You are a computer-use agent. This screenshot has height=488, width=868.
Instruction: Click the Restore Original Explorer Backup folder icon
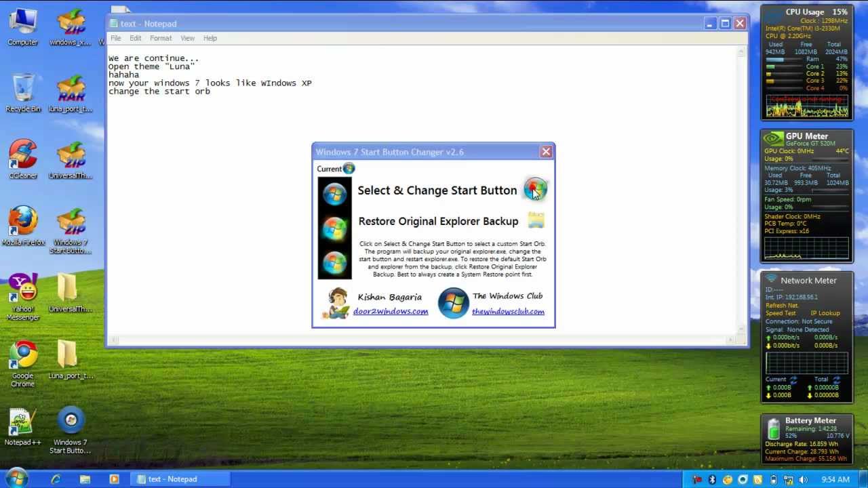pos(536,220)
